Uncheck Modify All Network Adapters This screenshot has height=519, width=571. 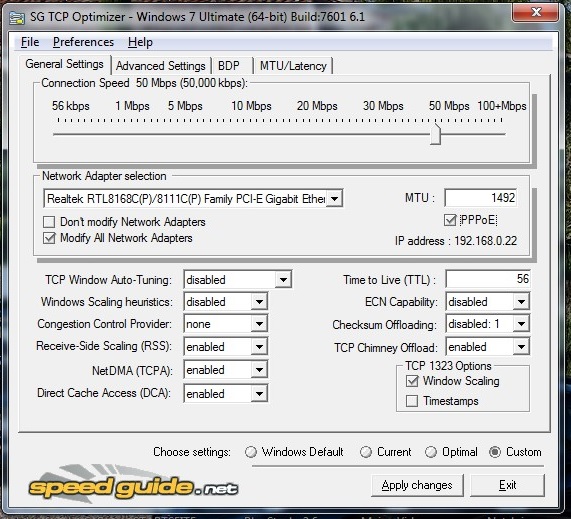[x=49, y=238]
